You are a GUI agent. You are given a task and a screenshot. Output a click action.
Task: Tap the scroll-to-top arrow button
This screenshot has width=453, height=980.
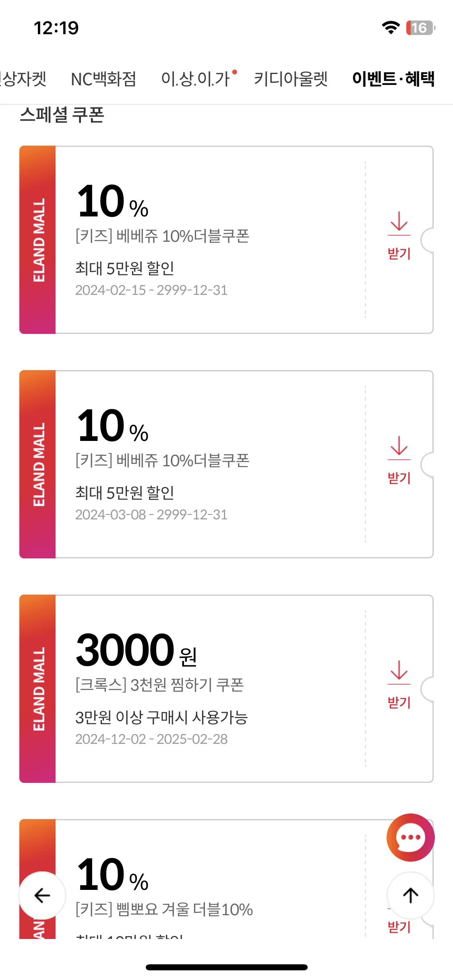410,896
